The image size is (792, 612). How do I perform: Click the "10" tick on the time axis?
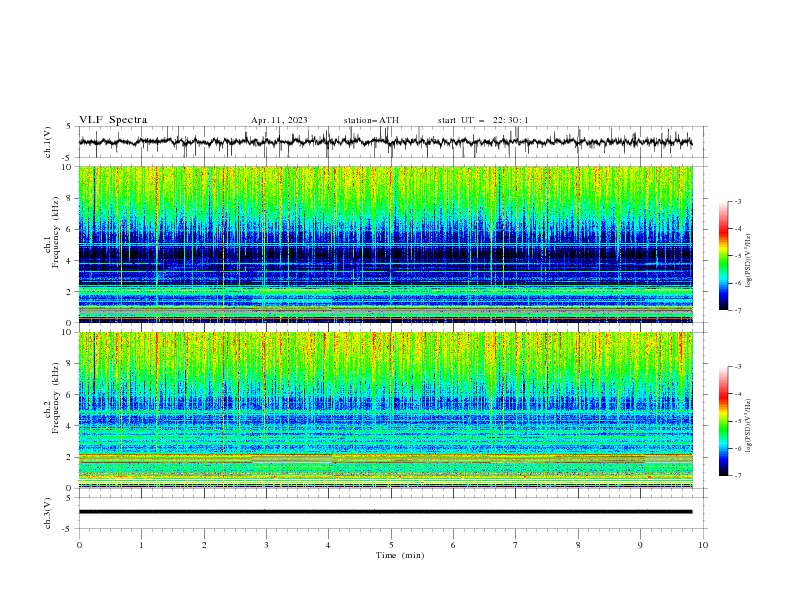click(703, 545)
